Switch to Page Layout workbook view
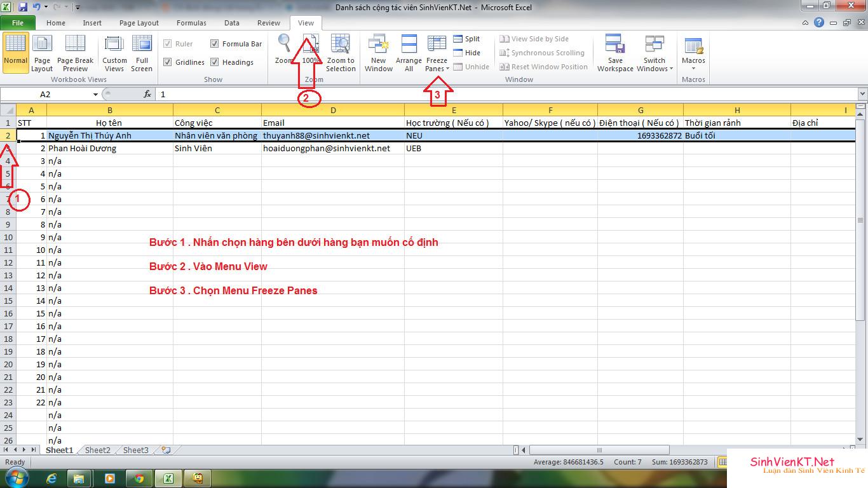868x488 pixels. tap(42, 53)
